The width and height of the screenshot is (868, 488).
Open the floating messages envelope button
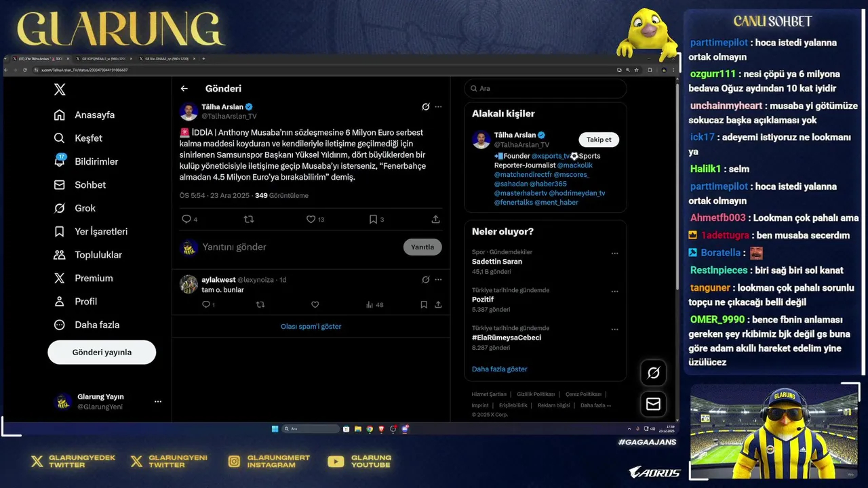654,404
